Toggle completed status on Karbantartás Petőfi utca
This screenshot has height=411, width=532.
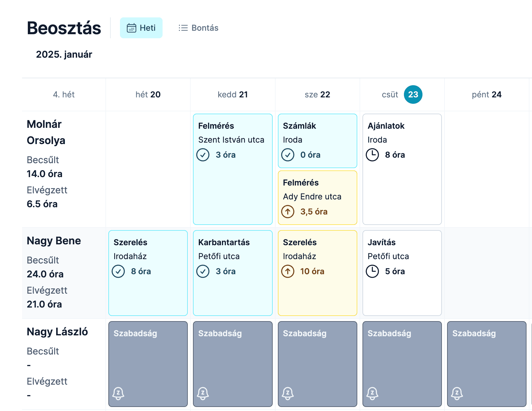[x=203, y=271]
